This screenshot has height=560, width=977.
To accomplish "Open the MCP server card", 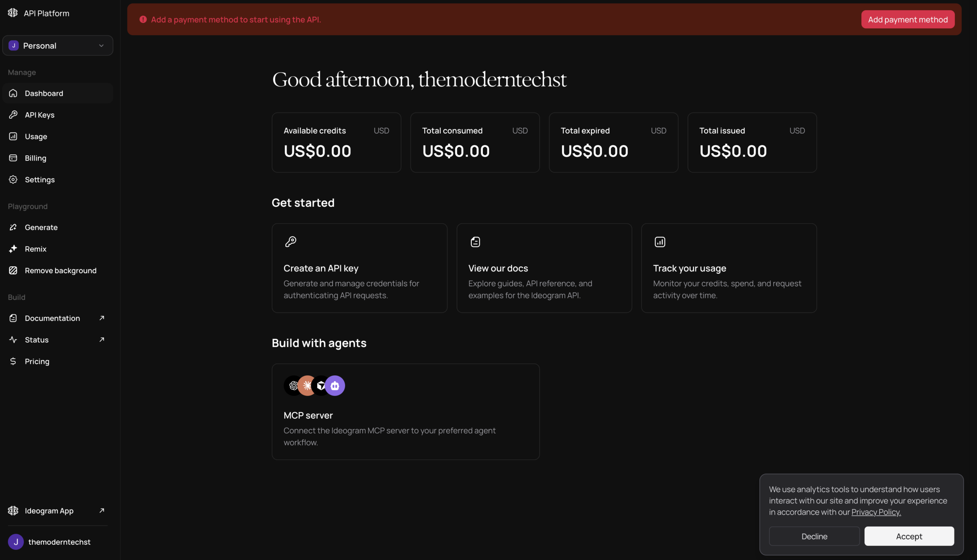I will (406, 412).
